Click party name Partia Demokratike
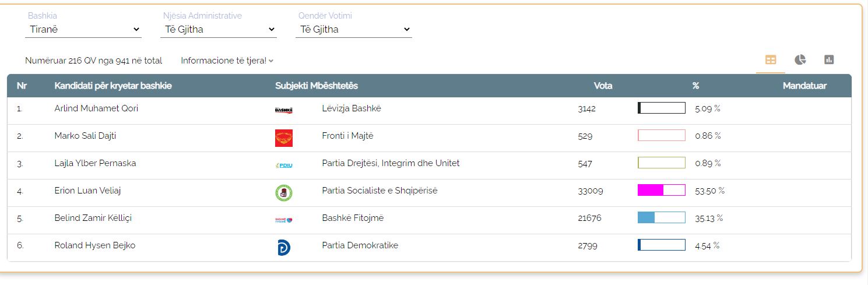The height and width of the screenshot is (285, 868). tap(360, 245)
